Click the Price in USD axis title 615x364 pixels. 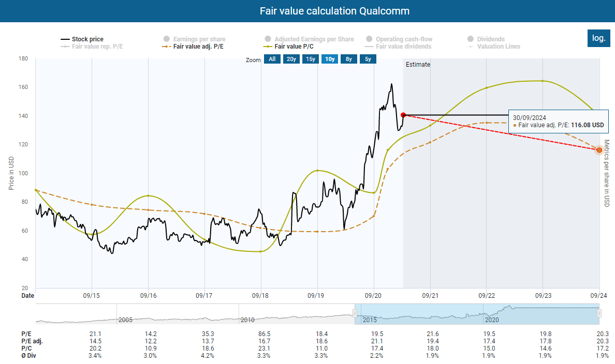point(11,173)
